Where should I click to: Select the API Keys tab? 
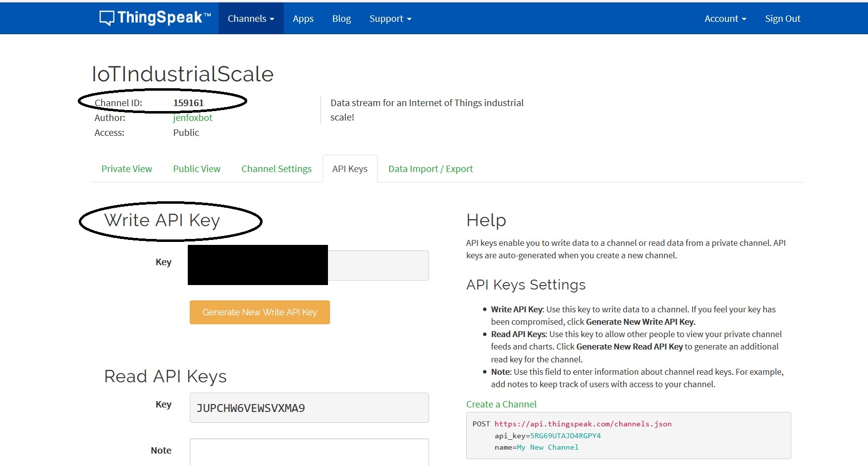pos(350,169)
